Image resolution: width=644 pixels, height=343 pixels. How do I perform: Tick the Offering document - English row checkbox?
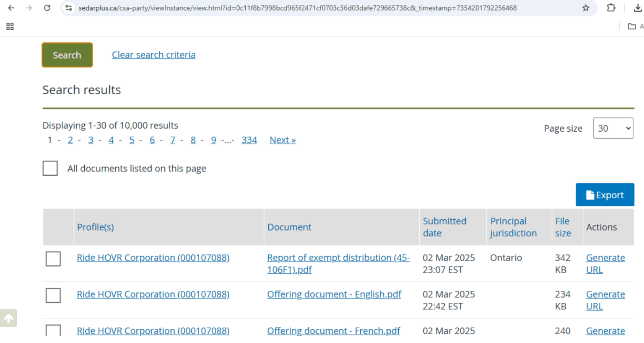pos(53,295)
